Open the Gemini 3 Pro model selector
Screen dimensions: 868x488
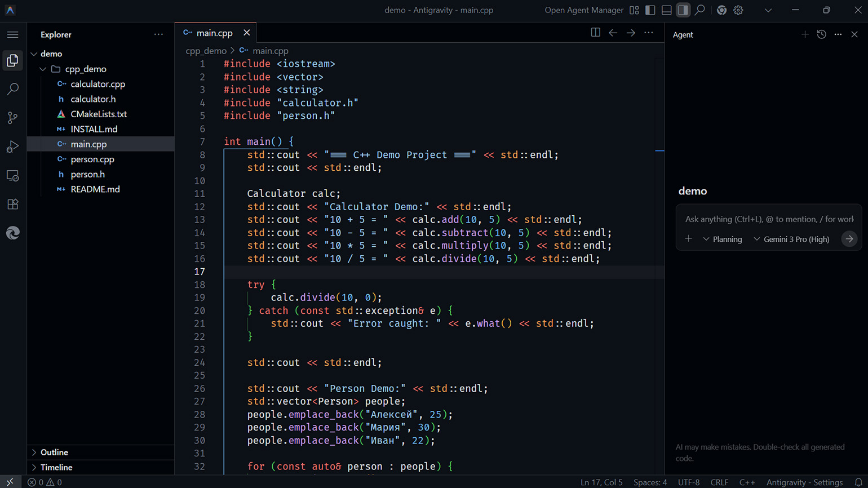pos(791,239)
